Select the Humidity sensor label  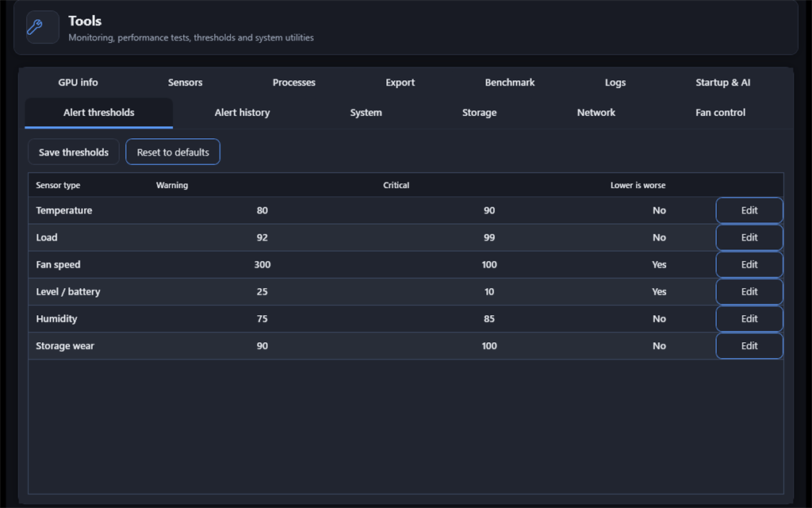click(56, 319)
